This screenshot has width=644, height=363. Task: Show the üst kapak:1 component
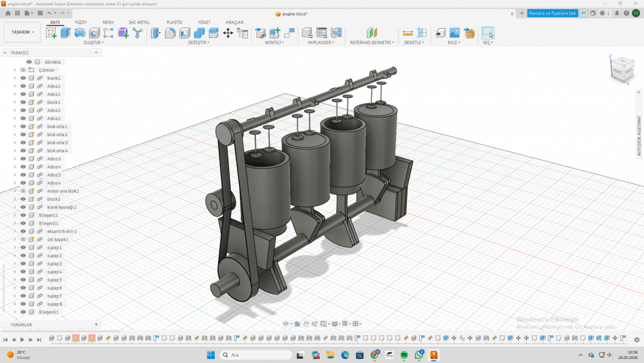coord(23,240)
